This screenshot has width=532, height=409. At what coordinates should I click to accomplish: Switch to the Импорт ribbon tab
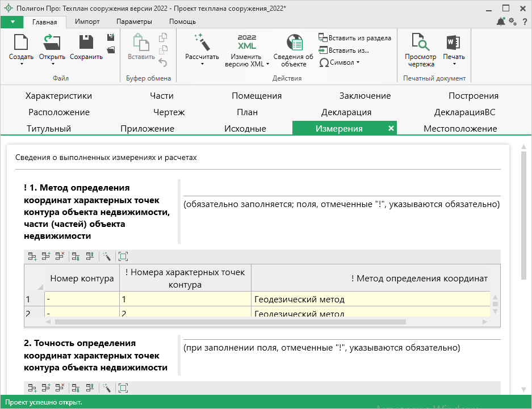(87, 22)
